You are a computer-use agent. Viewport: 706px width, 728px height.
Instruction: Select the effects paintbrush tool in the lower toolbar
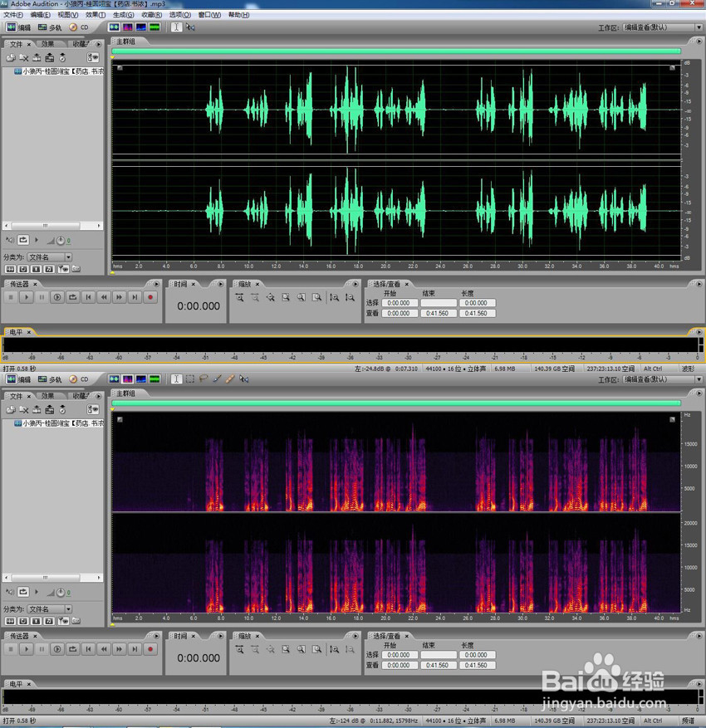pyautogui.click(x=217, y=379)
